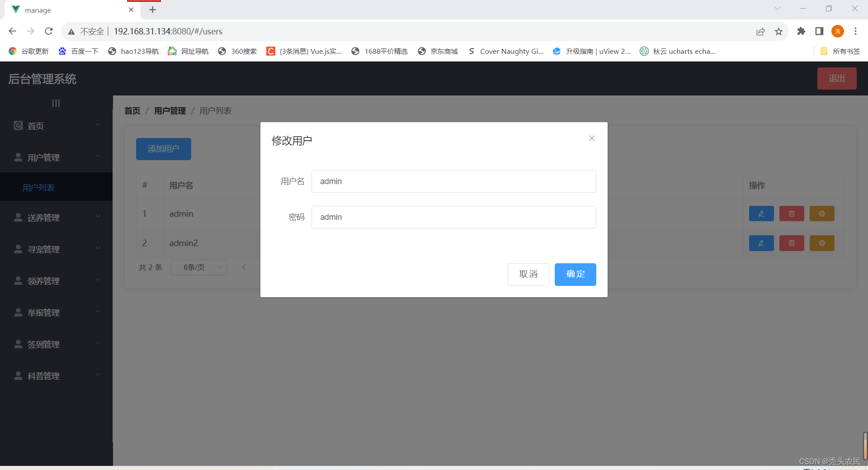The width and height of the screenshot is (868, 470).
Task: Expand the 首页 sidebar menu
Action: pos(56,126)
